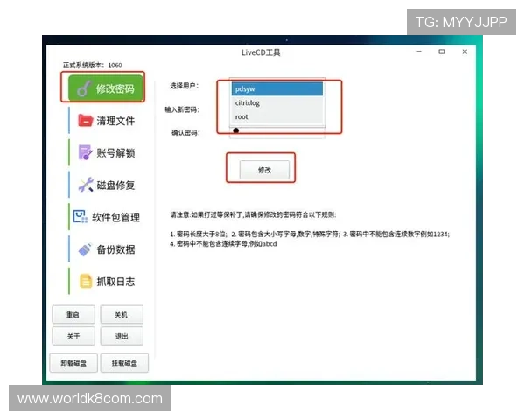Click the 重启 button
The image size is (525, 420).
[73, 314]
